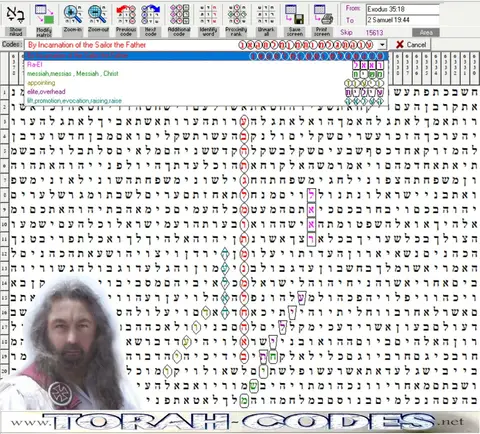Go to Next code icon
This screenshot has height=434, width=480.
click(150, 14)
